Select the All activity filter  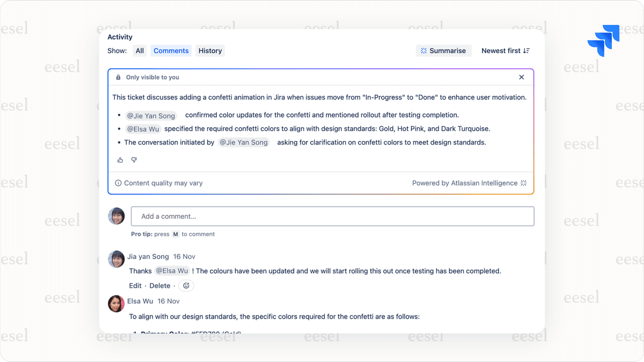140,51
